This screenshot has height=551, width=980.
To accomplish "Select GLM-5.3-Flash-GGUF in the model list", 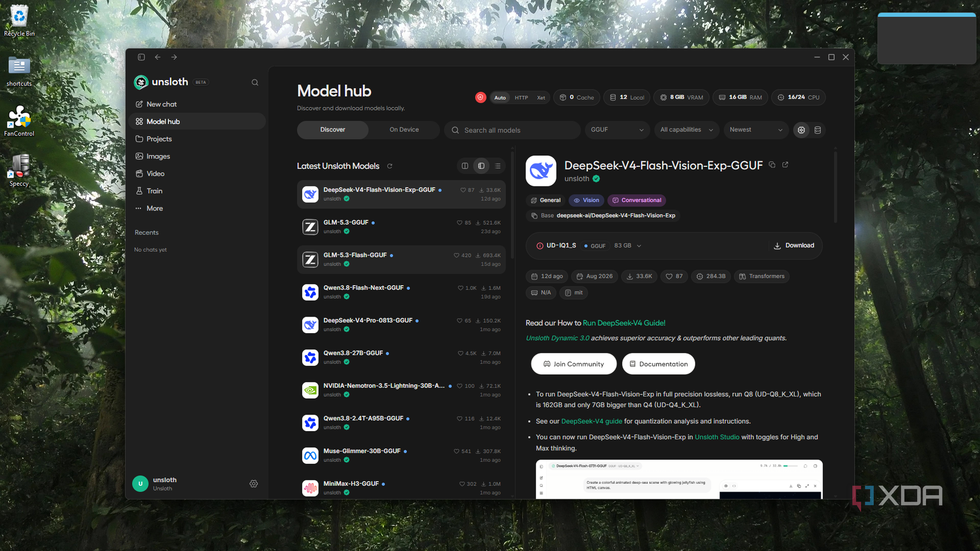I will pos(401,259).
